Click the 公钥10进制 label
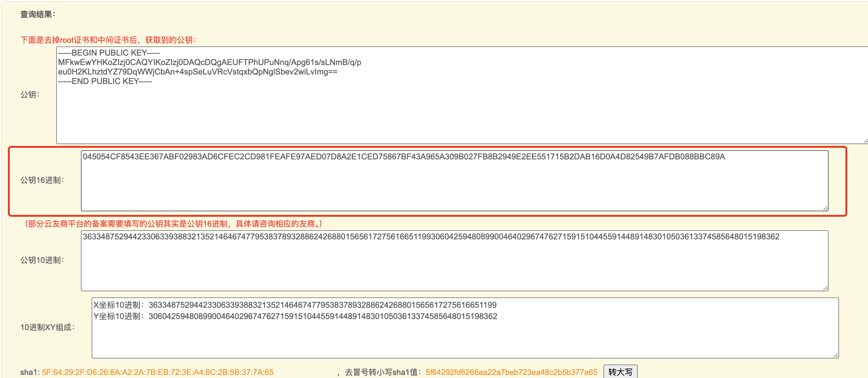Image resolution: width=868 pixels, height=378 pixels. click(42, 260)
